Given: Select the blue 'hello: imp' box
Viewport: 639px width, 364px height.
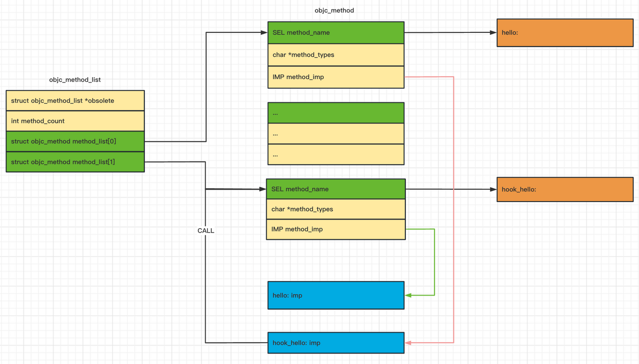Looking at the screenshot, I should [x=336, y=295].
